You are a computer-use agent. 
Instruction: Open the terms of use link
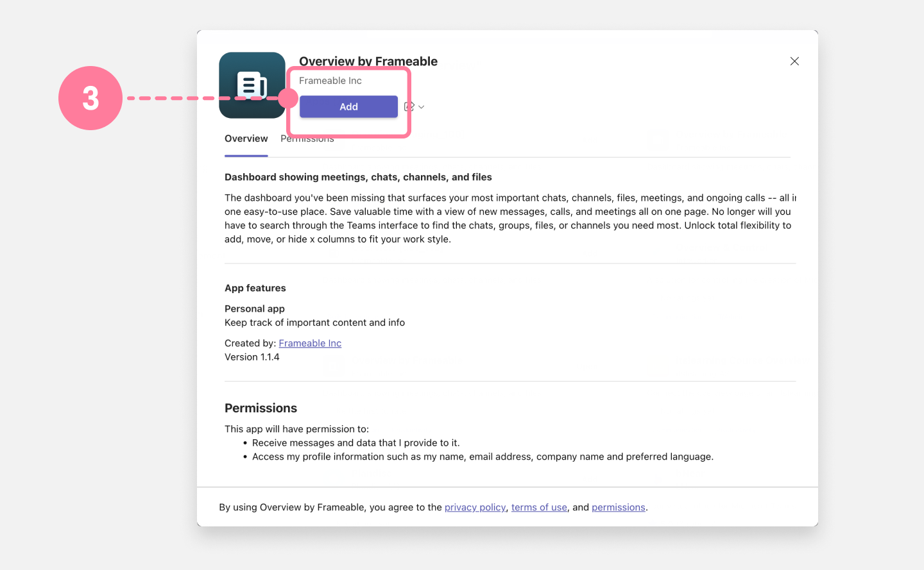[539, 507]
